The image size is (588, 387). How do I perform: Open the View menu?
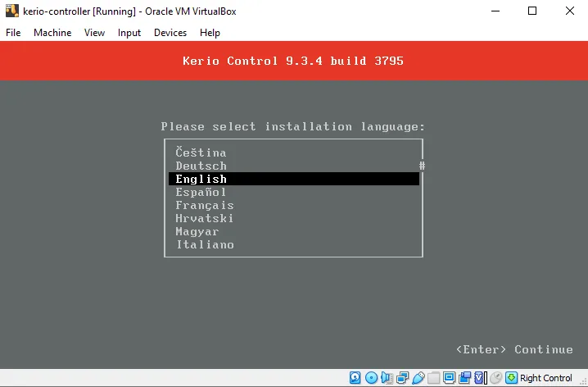[94, 33]
